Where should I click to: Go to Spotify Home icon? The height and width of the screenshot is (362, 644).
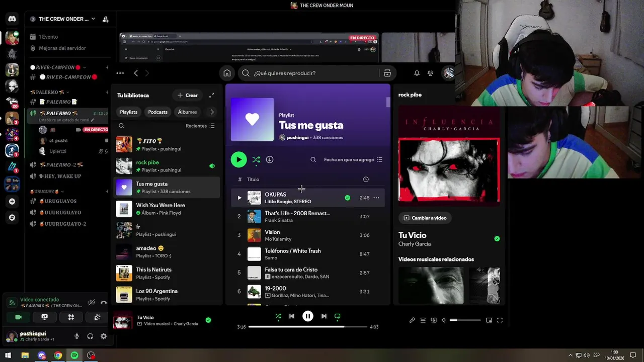click(227, 73)
